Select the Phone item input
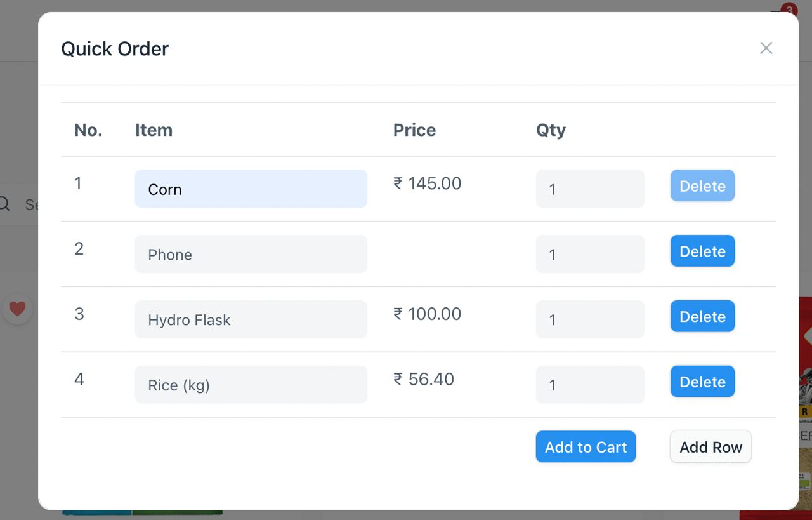812x520 pixels. point(251,254)
